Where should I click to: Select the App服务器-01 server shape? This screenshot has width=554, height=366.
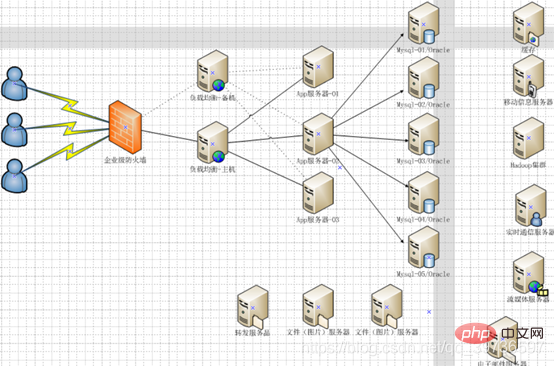click(x=318, y=67)
